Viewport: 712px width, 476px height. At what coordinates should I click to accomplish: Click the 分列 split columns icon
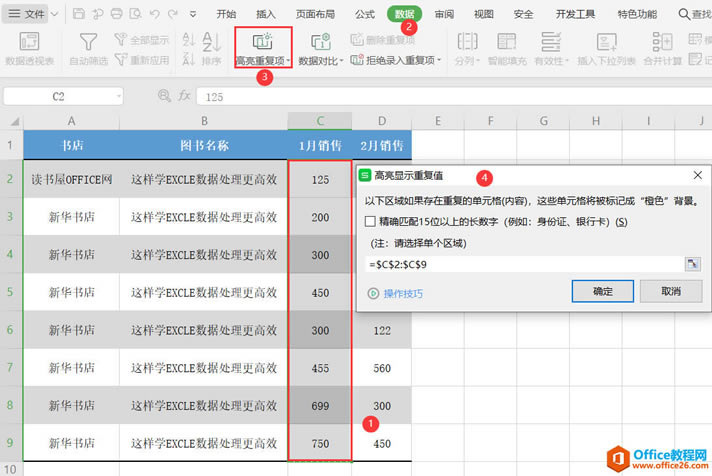(x=467, y=41)
